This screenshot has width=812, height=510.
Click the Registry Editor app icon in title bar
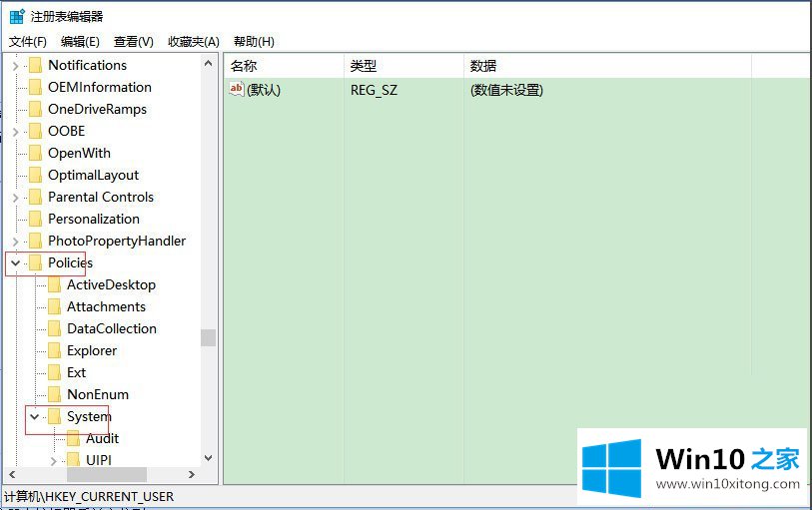tap(17, 16)
